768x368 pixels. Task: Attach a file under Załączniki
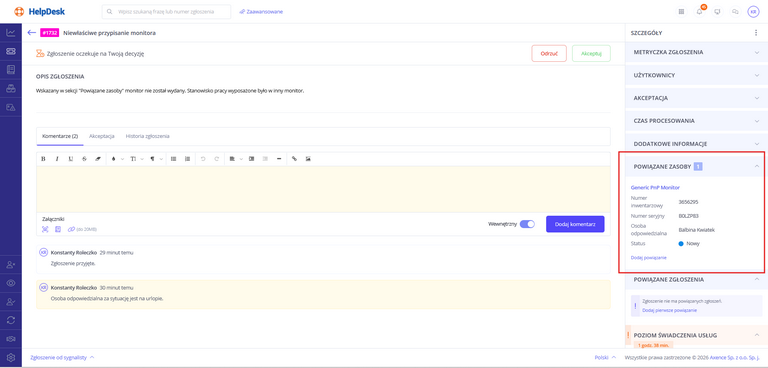[58, 229]
